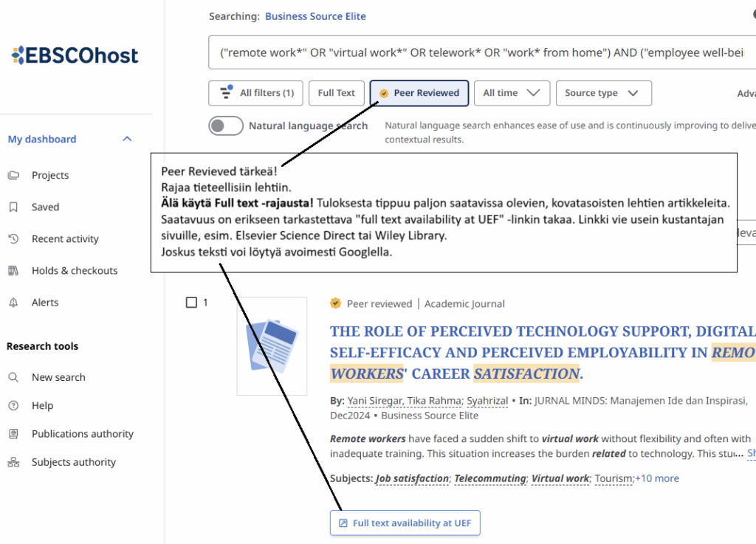The image size is (756, 544).
Task: Open the Business Source Elite database link
Action: tap(315, 16)
